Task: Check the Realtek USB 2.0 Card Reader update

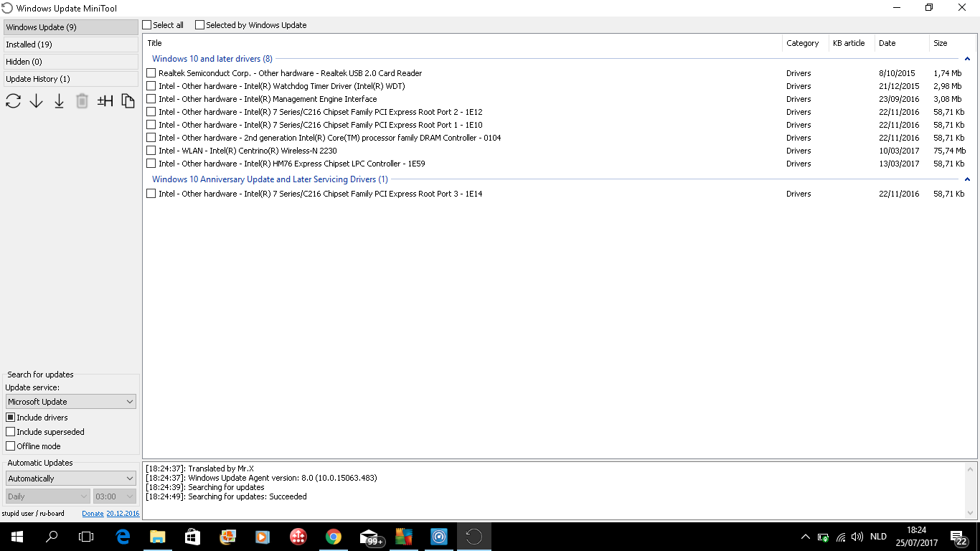Action: click(x=151, y=73)
